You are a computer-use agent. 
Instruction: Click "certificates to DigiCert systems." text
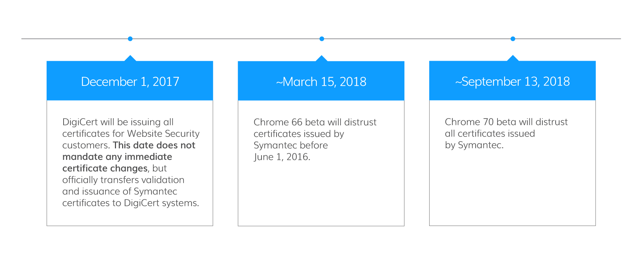click(131, 203)
